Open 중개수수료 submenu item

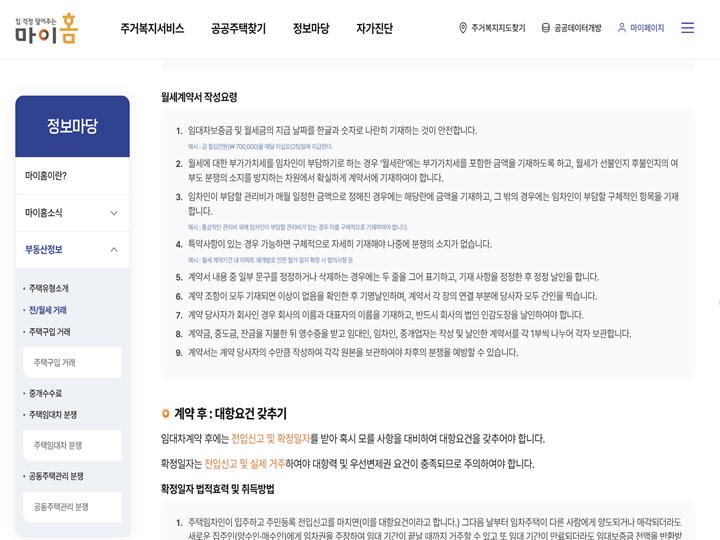[45, 394]
